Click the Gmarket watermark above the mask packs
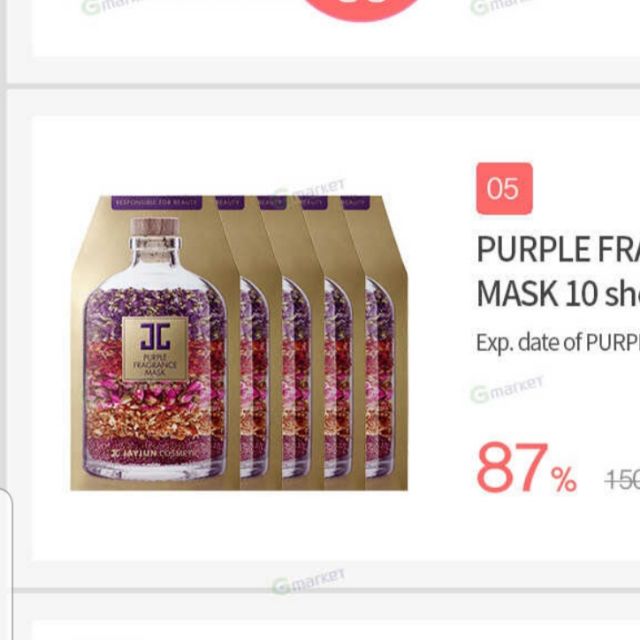Image resolution: width=640 pixels, height=640 pixels. (x=309, y=189)
